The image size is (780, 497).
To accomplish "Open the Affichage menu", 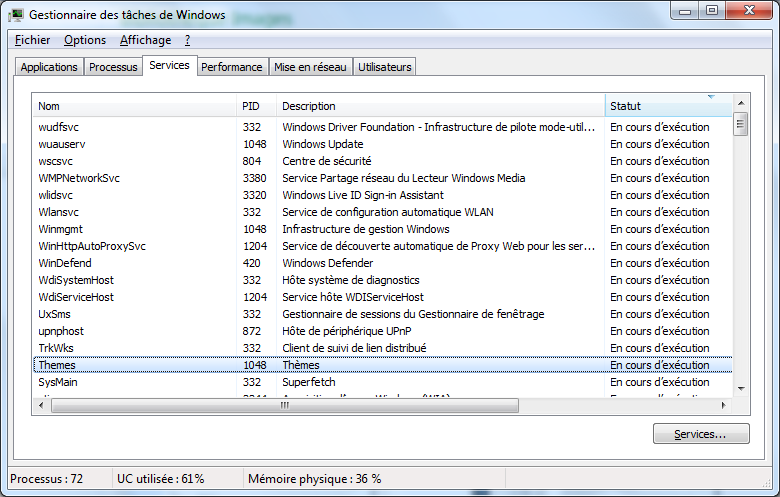I will 145,40.
